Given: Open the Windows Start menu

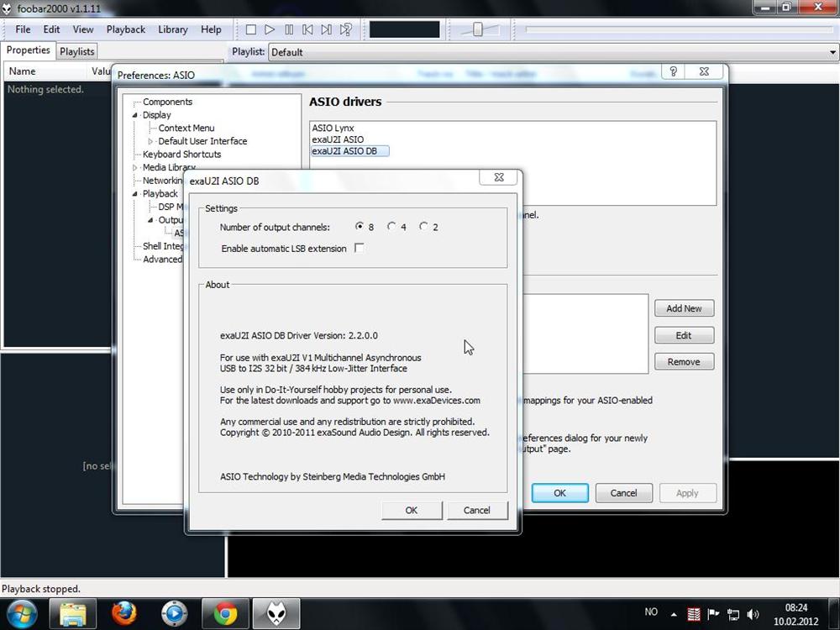Looking at the screenshot, I should [22, 614].
